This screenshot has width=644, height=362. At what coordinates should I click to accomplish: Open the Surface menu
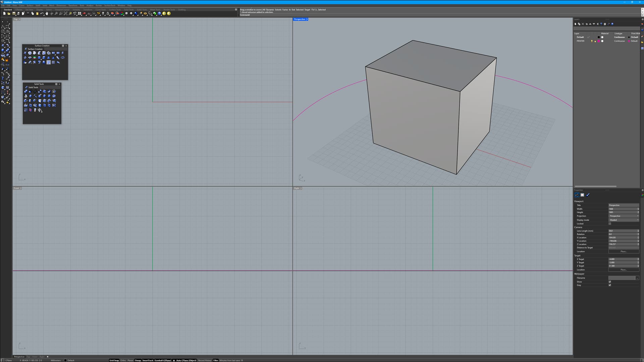coord(30,5)
